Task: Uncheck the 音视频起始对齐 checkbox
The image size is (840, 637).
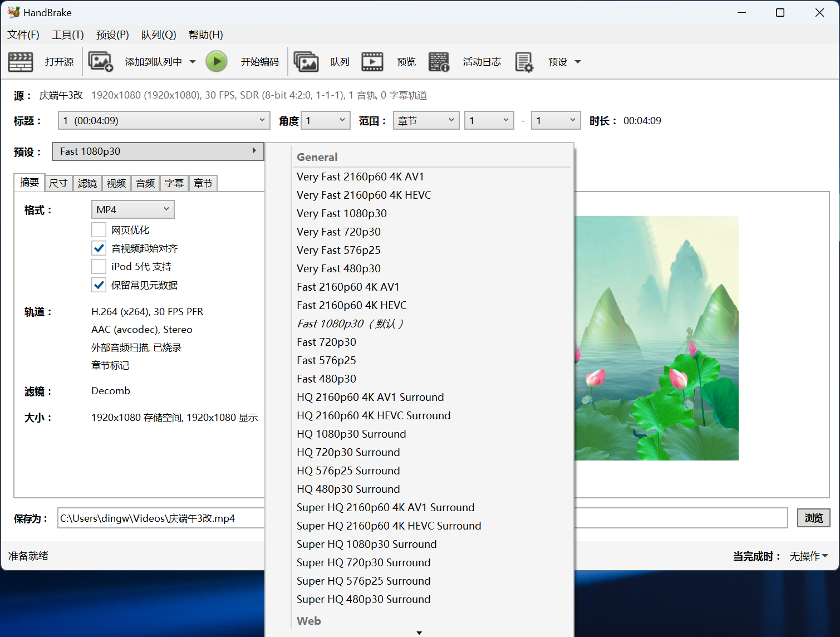Action: pyautogui.click(x=99, y=248)
